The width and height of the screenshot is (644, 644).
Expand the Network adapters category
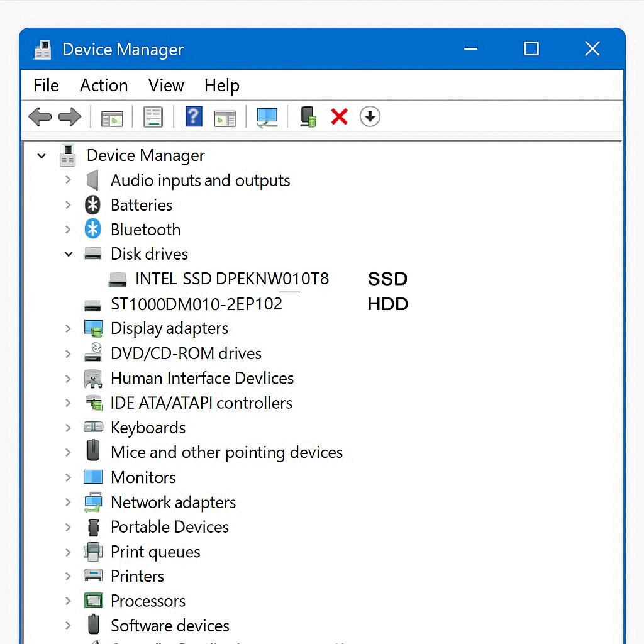tap(69, 502)
